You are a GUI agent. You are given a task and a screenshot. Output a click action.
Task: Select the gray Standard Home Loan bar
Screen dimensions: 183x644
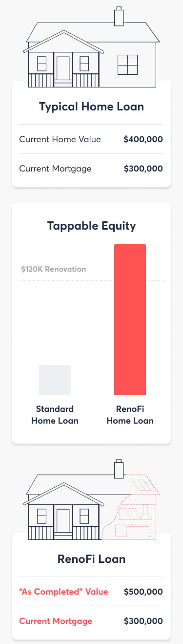pos(55,380)
